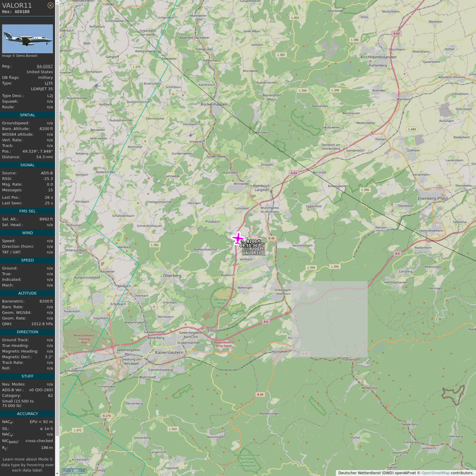
Task: Open the OpenStreetMap contributors link
Action: (x=435, y=473)
